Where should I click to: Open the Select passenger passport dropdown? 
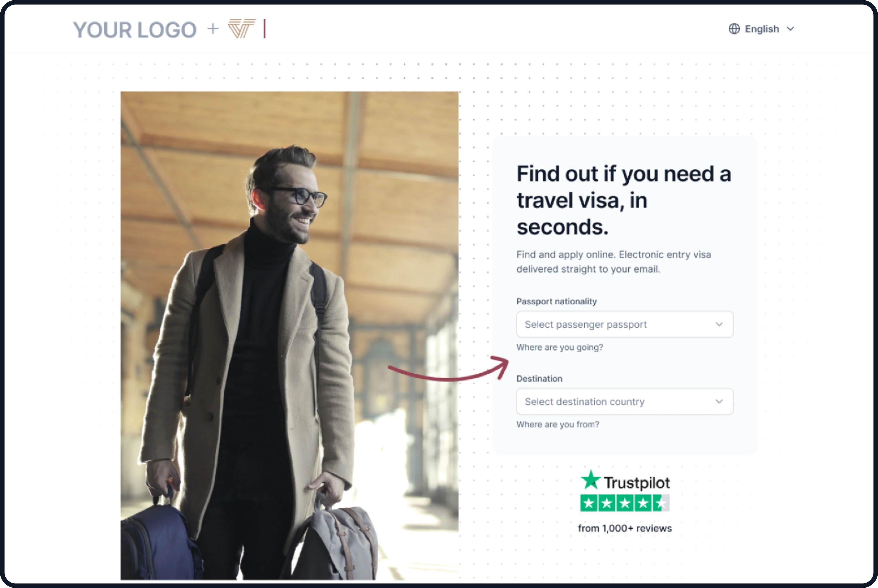pyautogui.click(x=625, y=324)
